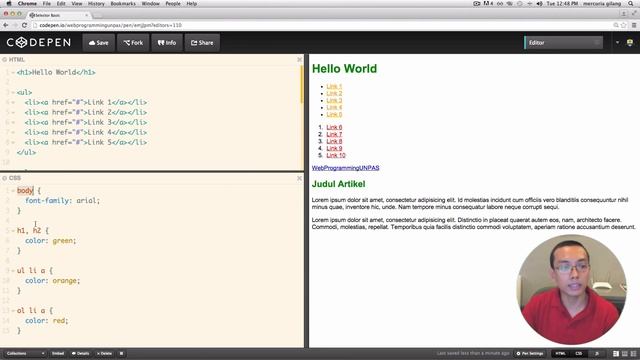This screenshot has height=360, width=640.
Task: Open the History menu
Action: (x=96, y=3)
